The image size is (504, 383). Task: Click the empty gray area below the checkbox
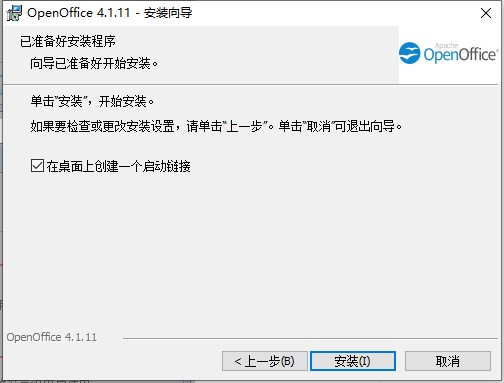pos(250,250)
